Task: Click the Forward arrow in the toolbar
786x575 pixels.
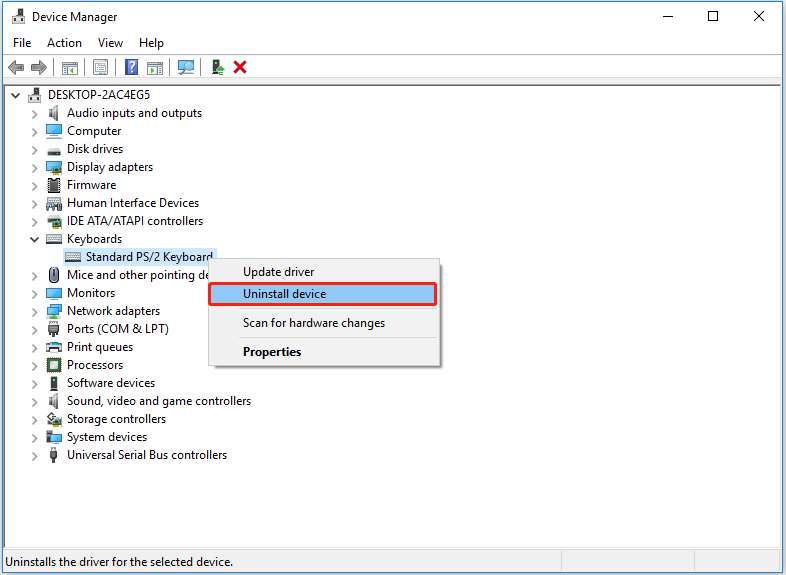Action: (39, 67)
